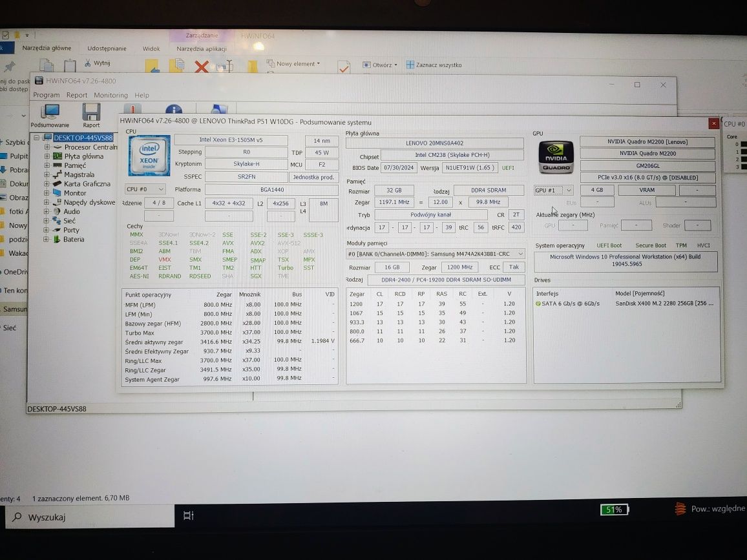Open the memory module BANK 0 dropdown
The image size is (747, 560).
[436, 254]
